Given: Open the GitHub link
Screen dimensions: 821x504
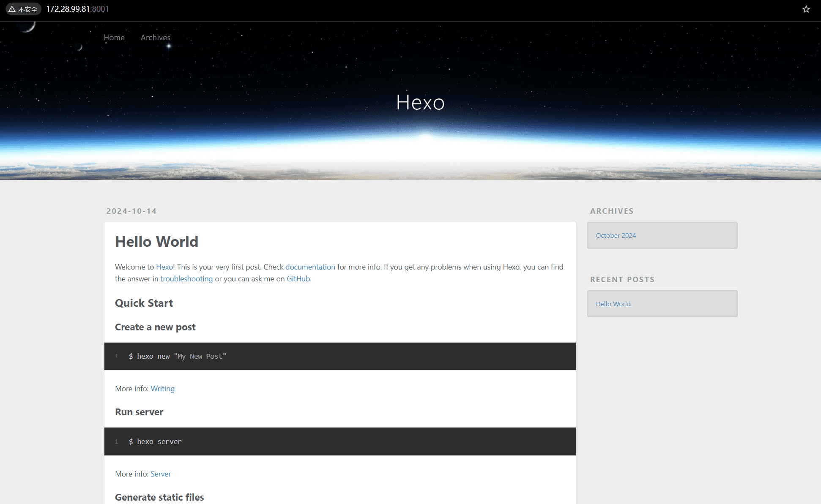Looking at the screenshot, I should [298, 279].
